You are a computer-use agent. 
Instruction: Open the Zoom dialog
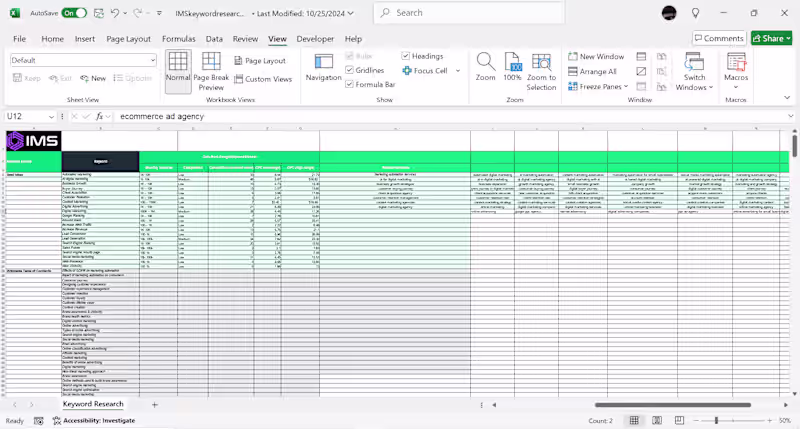click(x=485, y=67)
